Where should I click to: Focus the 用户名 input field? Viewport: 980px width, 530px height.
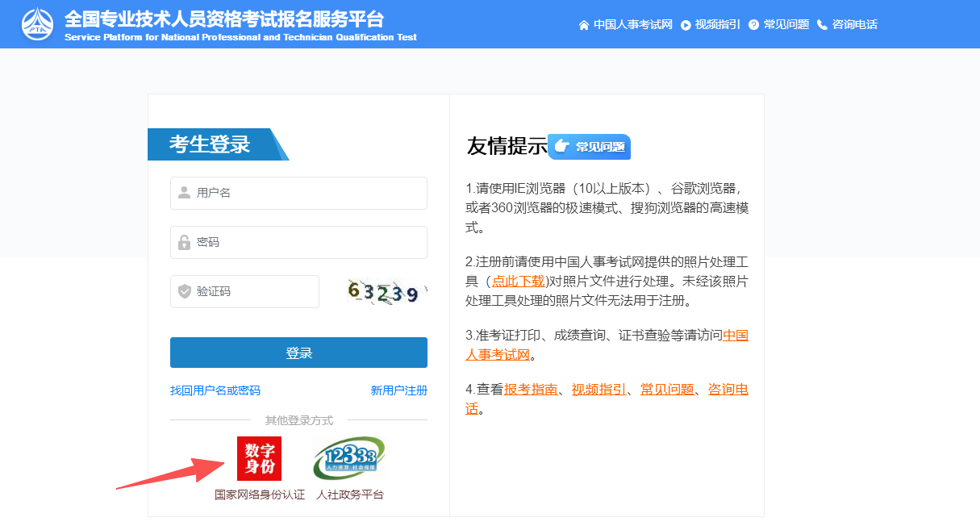point(298,194)
